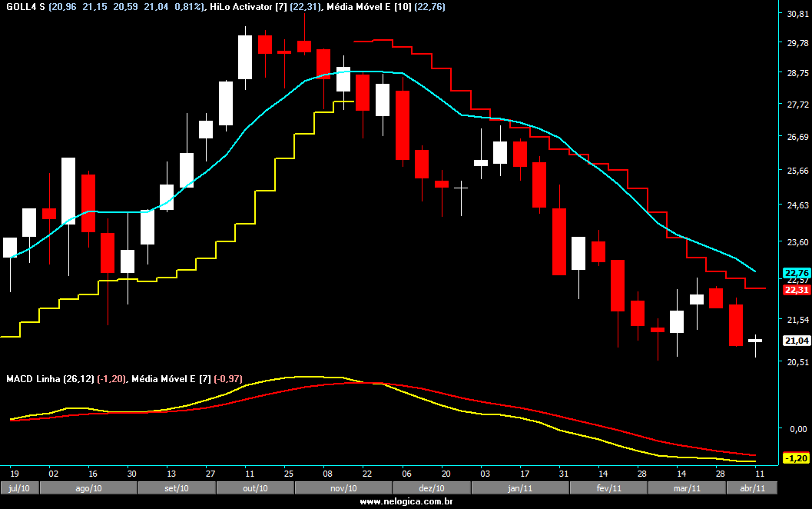Click the 27,72 price axis label

797,105
